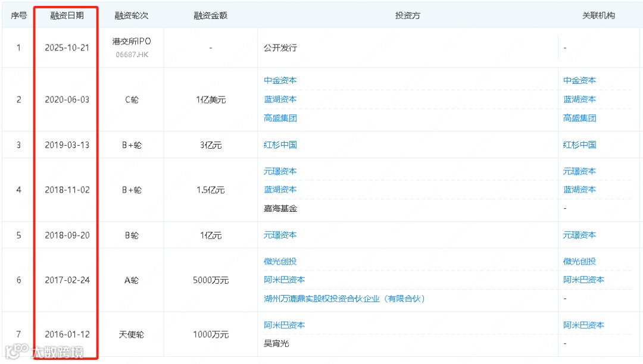
Task: Click the 公开发行 investor text
Action: [x=280, y=48]
